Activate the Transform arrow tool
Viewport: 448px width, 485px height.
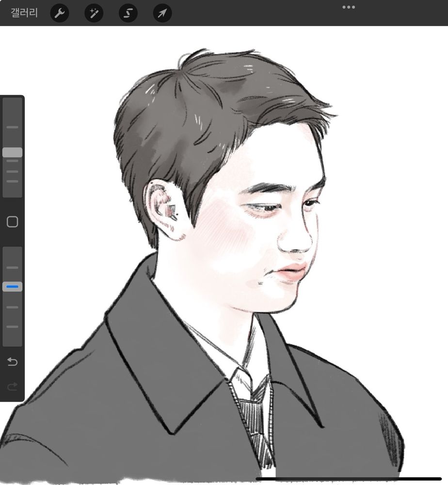point(162,13)
